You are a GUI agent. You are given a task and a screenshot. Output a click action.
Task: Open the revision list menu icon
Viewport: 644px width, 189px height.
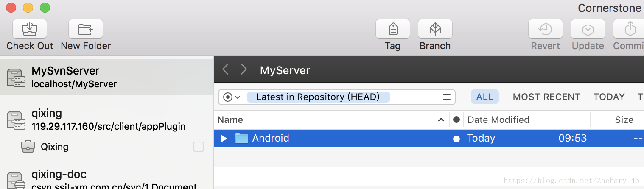(446, 97)
